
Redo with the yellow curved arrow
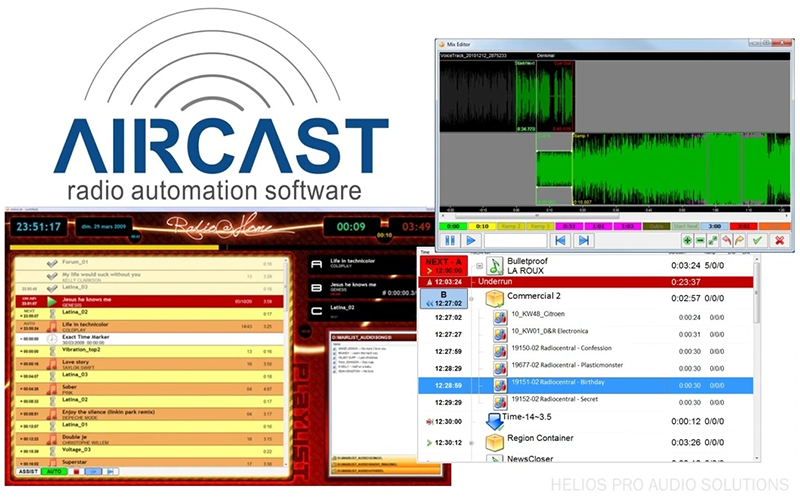point(739,240)
